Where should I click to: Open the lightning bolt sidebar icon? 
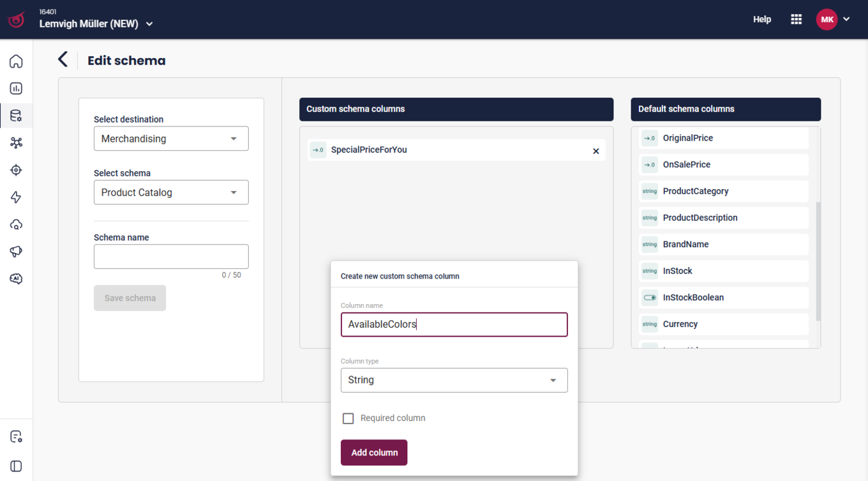coord(16,197)
